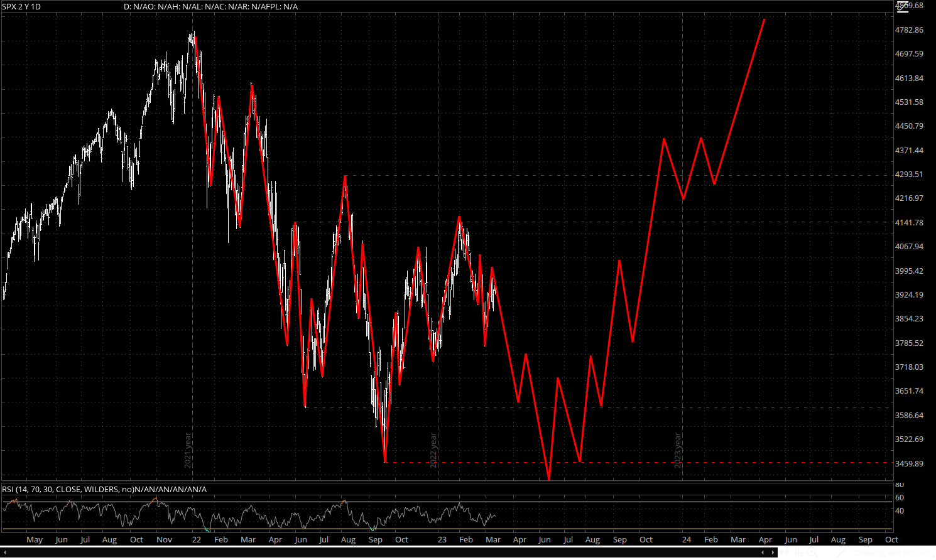Click the RSI study label
Image resolution: width=936 pixels, height=560 pixels.
coord(104,489)
